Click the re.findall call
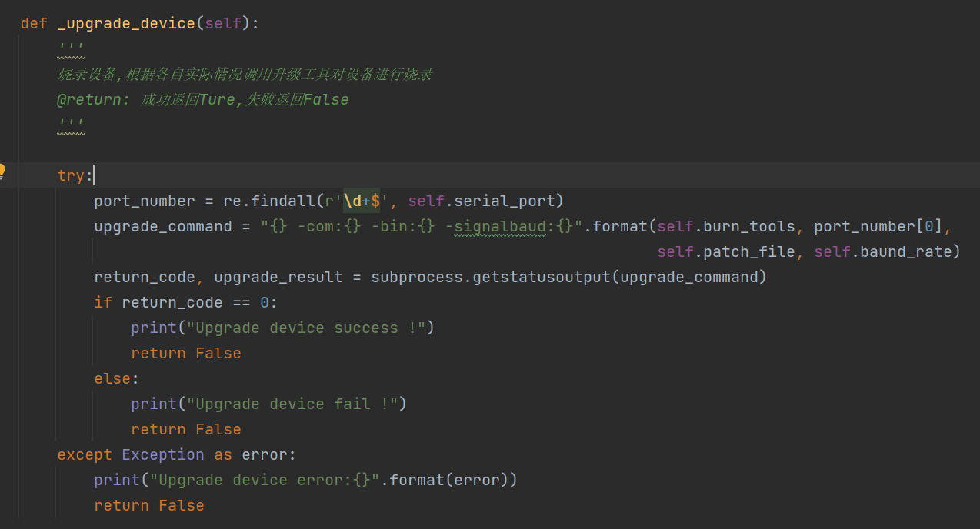The image size is (980, 529). (x=268, y=201)
